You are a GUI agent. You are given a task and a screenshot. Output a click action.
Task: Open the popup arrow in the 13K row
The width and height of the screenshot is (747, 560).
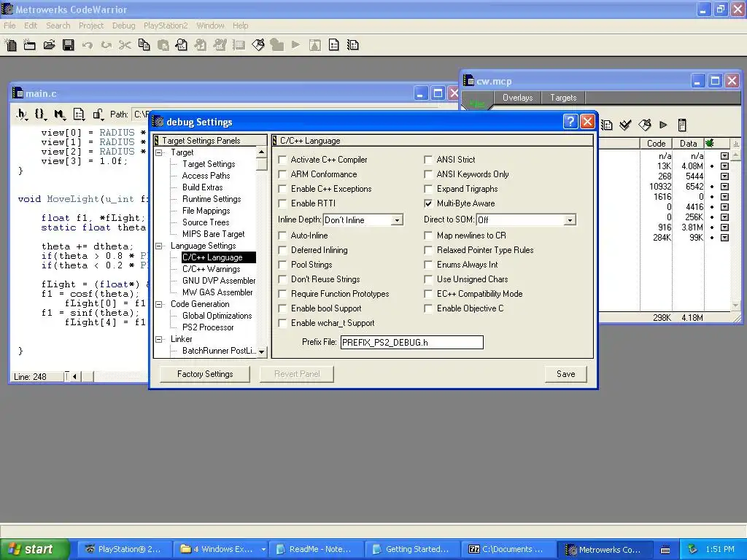click(724, 166)
